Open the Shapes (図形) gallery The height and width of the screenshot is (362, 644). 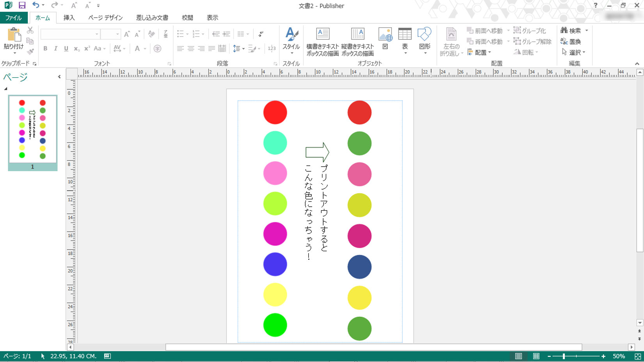[424, 34]
